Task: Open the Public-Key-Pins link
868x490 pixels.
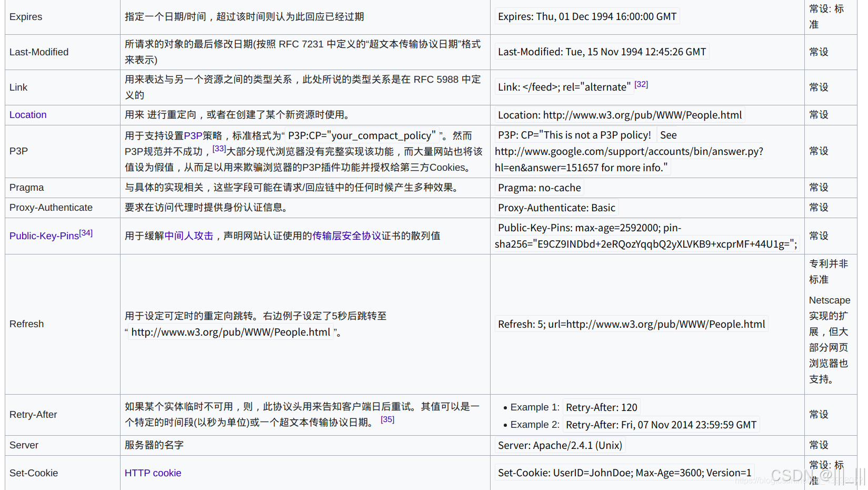Action: [x=44, y=236]
